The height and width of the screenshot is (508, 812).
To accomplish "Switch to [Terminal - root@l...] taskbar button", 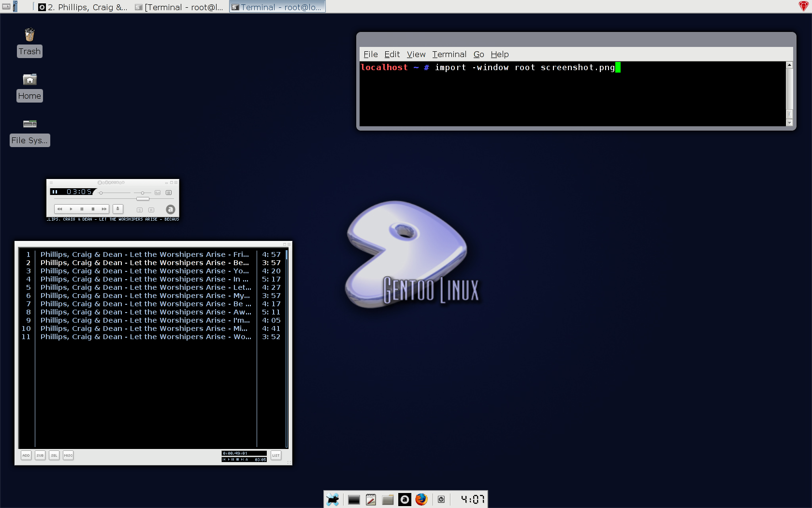I will [x=179, y=7].
